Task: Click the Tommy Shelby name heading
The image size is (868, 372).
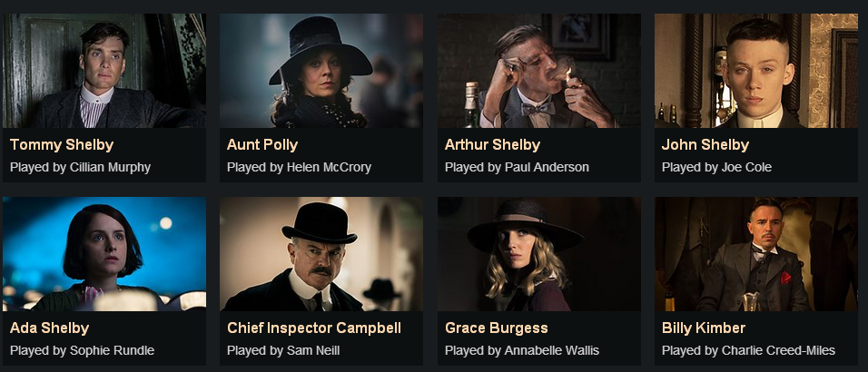Action: [62, 145]
